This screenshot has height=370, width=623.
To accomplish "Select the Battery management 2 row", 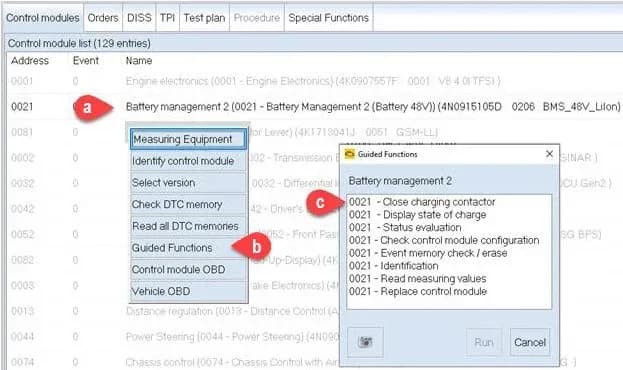I will click(314, 107).
